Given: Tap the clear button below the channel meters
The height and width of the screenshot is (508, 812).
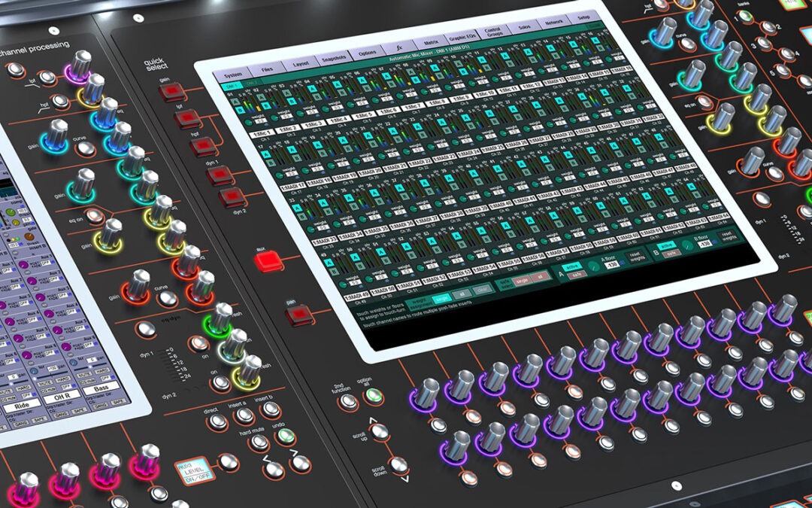Looking at the screenshot, I should (482, 290).
